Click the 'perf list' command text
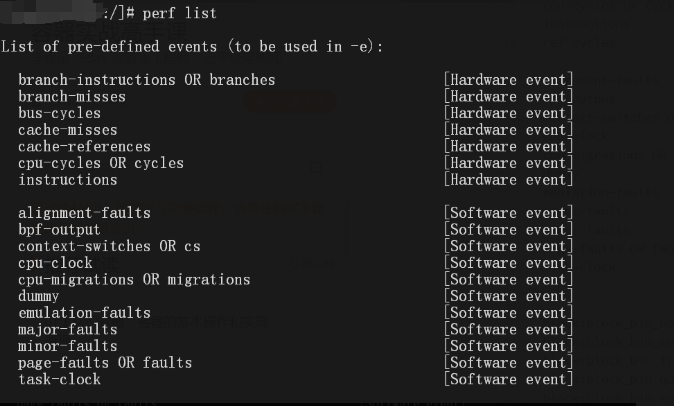 (179, 13)
